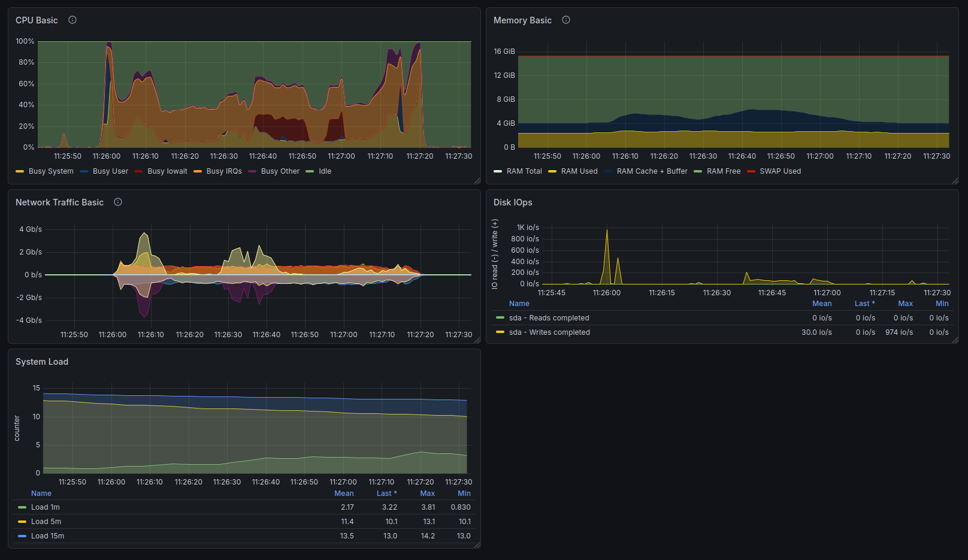
Task: Click Load 15m max value 14.2
Action: tap(428, 536)
